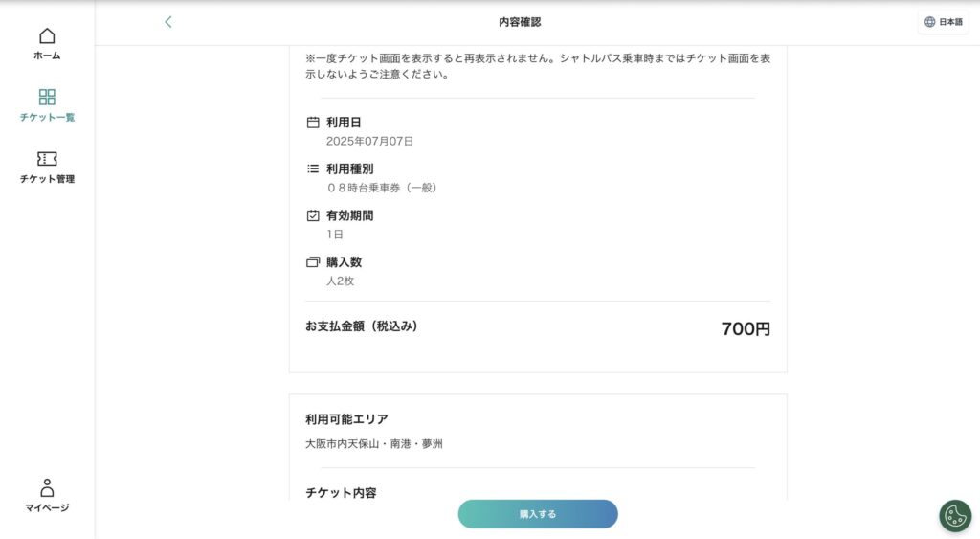
Task: Click the 利用可能エリア heading
Action: tap(346, 419)
